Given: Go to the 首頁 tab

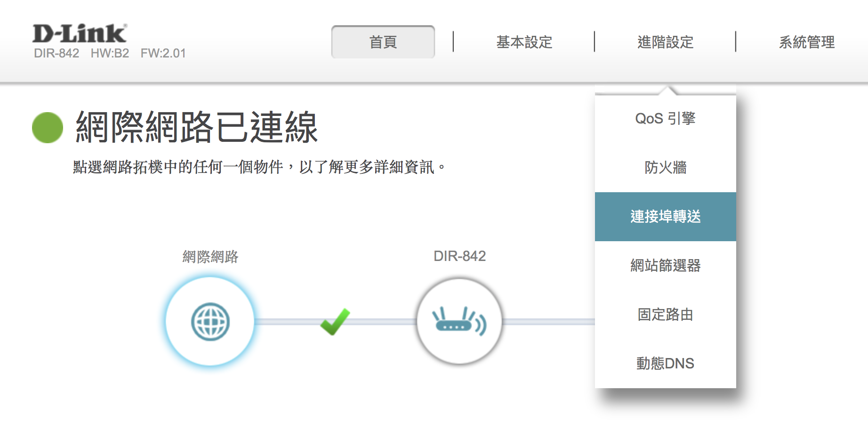Looking at the screenshot, I should [x=383, y=42].
